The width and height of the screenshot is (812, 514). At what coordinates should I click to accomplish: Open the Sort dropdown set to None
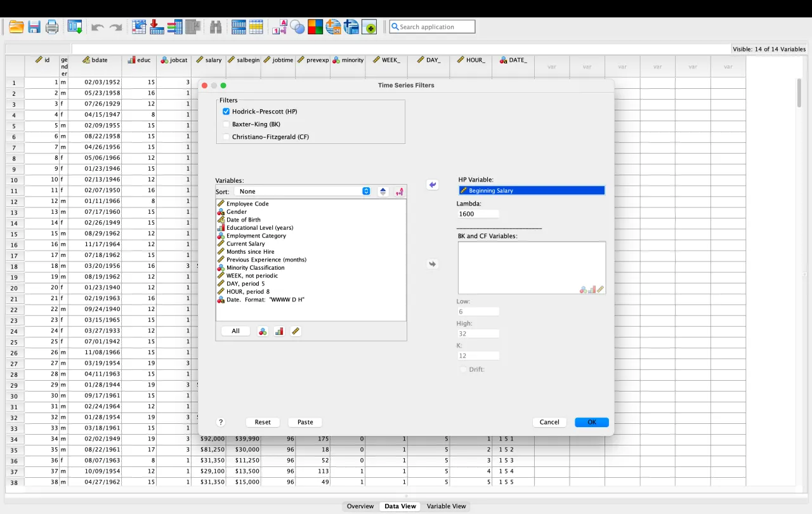(303, 191)
